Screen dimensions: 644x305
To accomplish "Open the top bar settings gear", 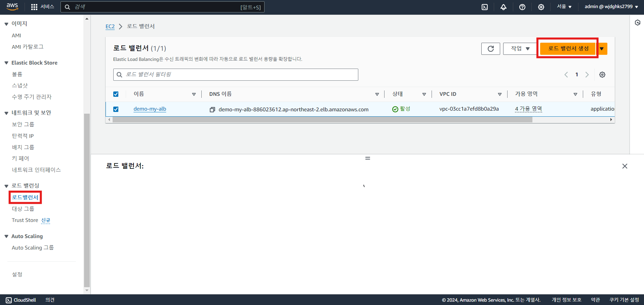I will [541, 7].
